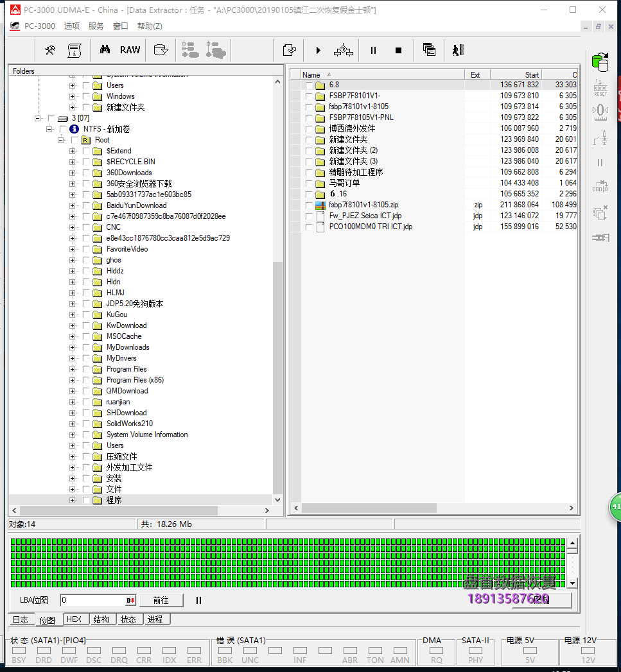621x672 pixels.
Task: Expand the KuGou folder node
Action: 72,314
